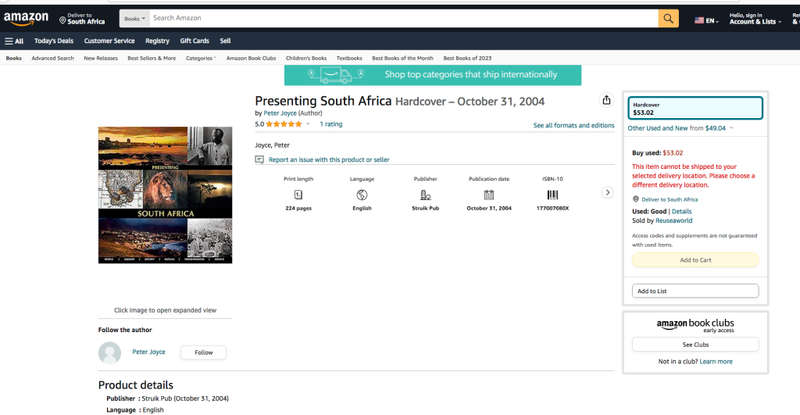Open Peter Joyce author avatar
Screen dimensions: 800x415
[x=110, y=352]
